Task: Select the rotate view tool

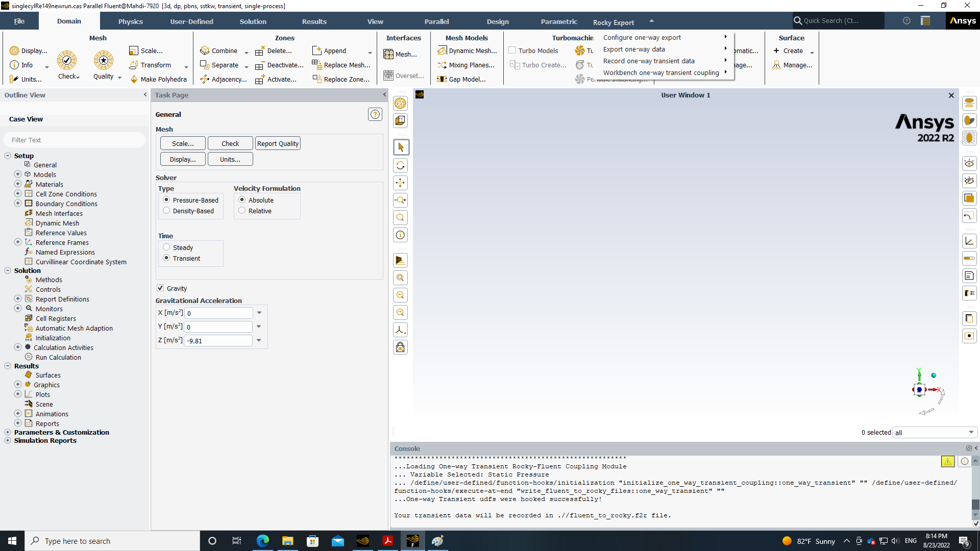Action: (x=401, y=165)
